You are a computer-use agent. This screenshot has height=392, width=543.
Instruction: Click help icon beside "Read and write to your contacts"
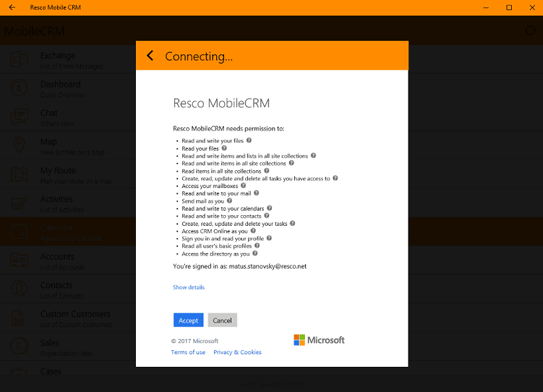click(267, 216)
